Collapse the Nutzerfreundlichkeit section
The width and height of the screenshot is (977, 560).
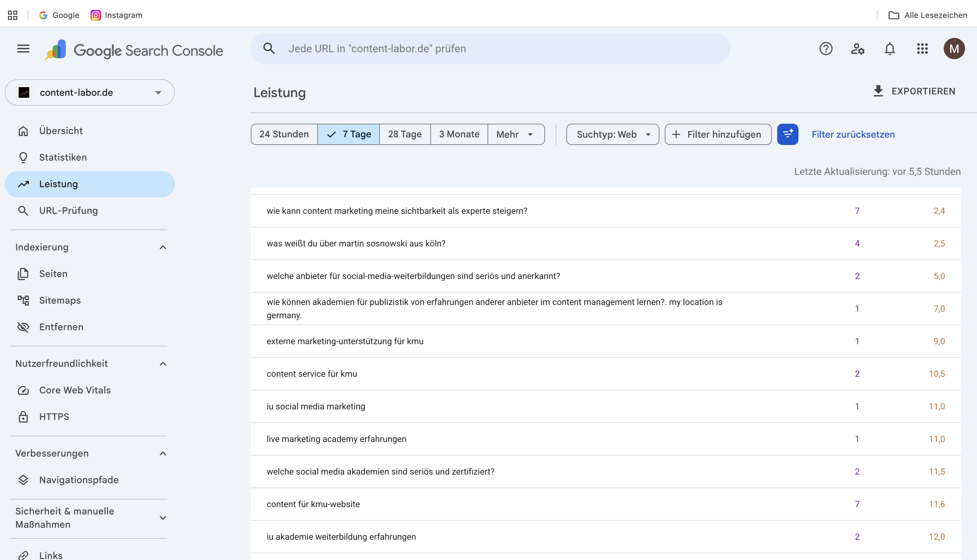[x=163, y=363]
